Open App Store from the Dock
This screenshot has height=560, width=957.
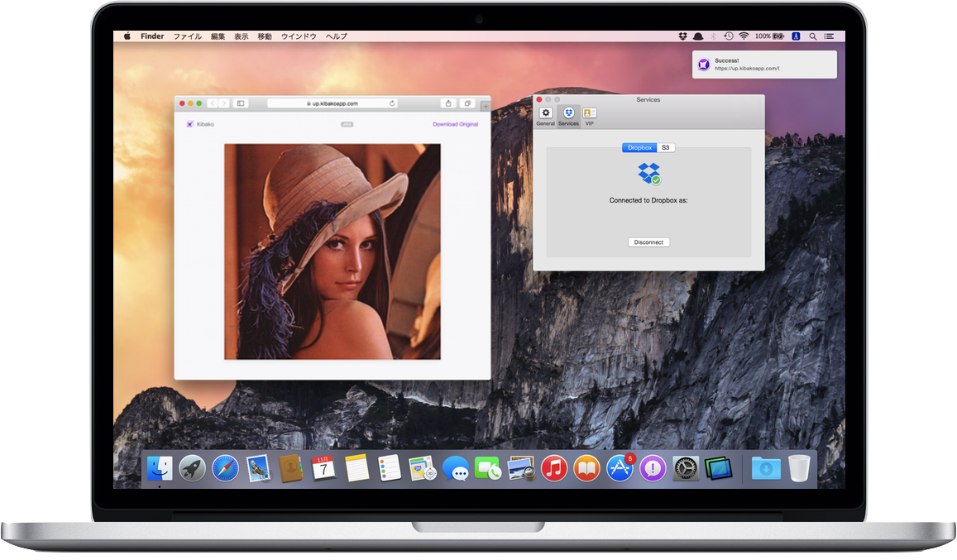620,469
